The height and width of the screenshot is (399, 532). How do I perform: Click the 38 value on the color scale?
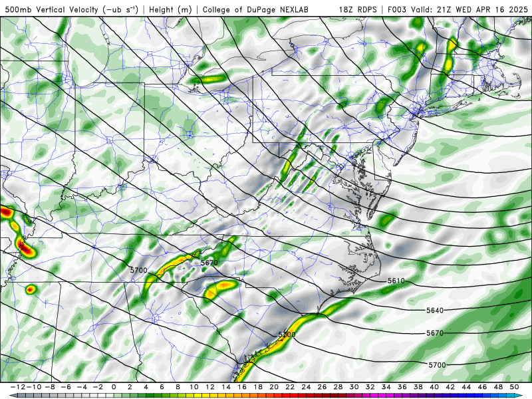coord(418,387)
